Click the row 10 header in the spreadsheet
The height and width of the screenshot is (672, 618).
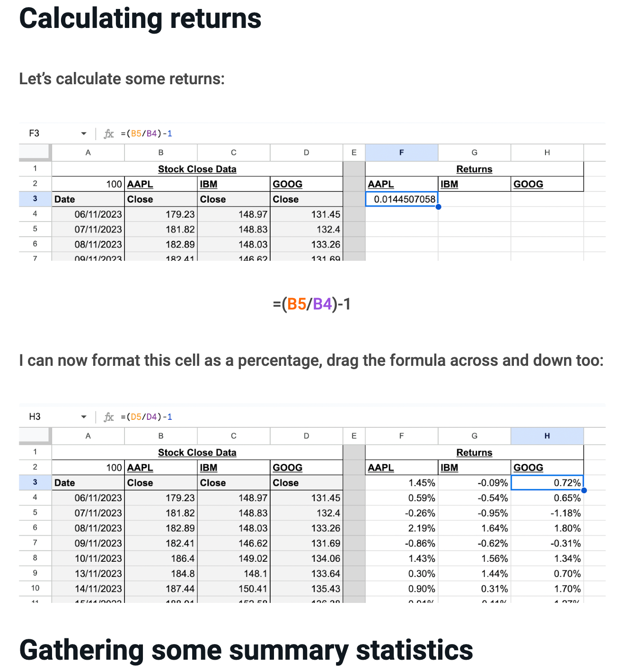pos(35,588)
